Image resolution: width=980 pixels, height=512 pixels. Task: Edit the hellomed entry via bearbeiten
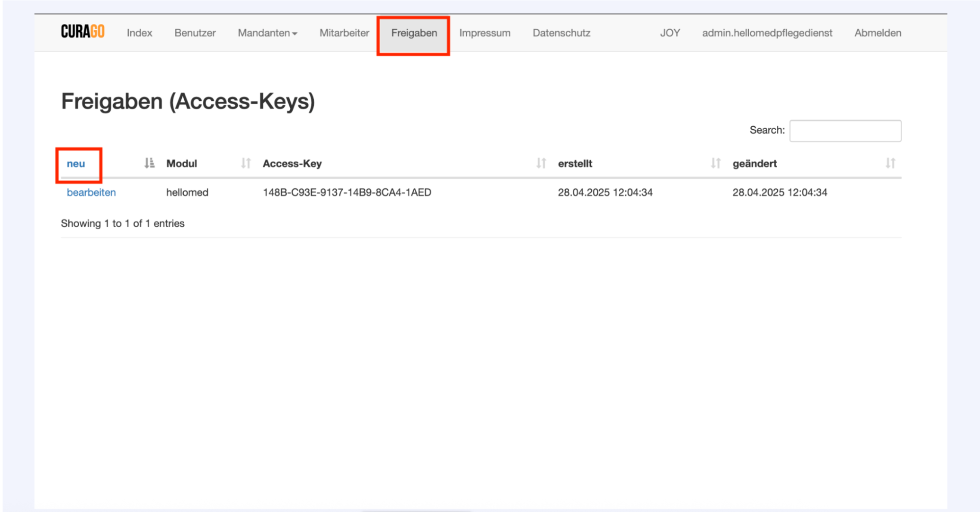[91, 192]
